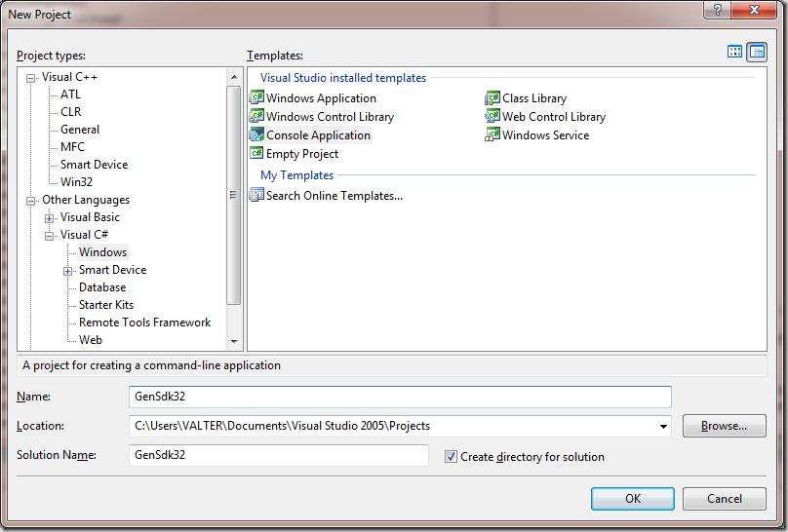788x532 pixels.
Task: Select Database under Visual C#
Action: (102, 287)
